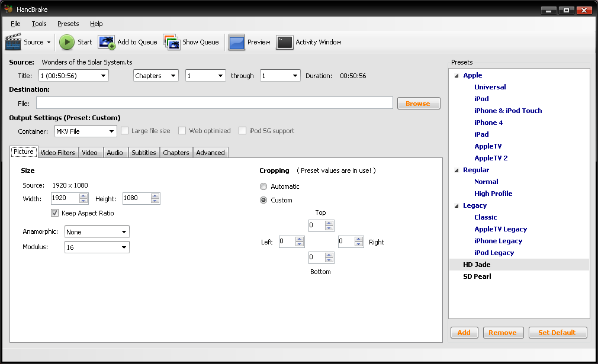
Task: Select the Picture tab
Action: [24, 152]
